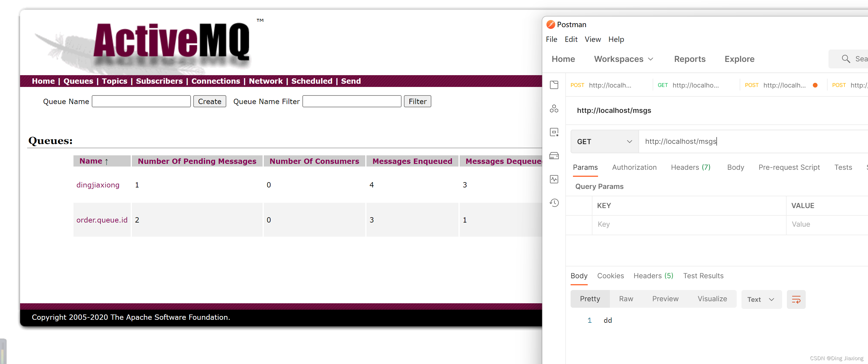Sort by Messages Enqueued header
The image size is (868, 364).
coord(412,161)
